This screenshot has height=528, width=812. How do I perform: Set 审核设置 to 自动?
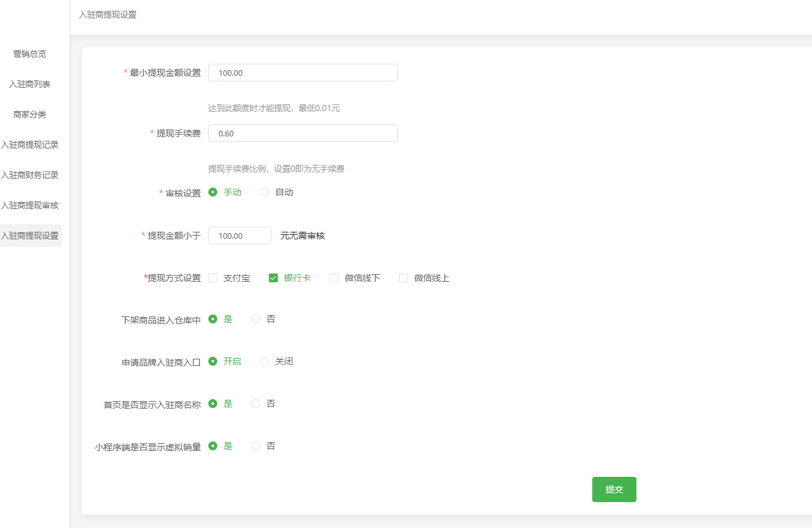(265, 192)
